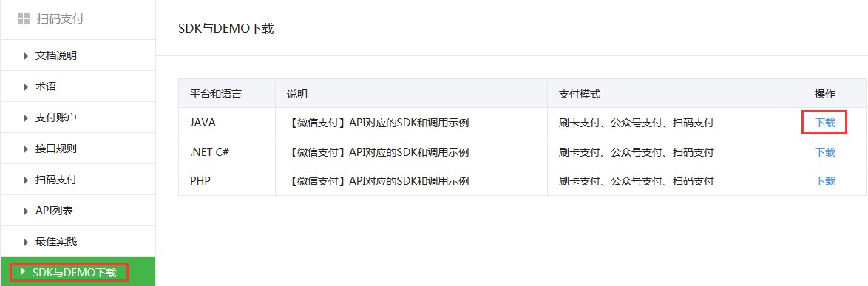Click the payment modes cell in JAVA row

tap(666, 123)
